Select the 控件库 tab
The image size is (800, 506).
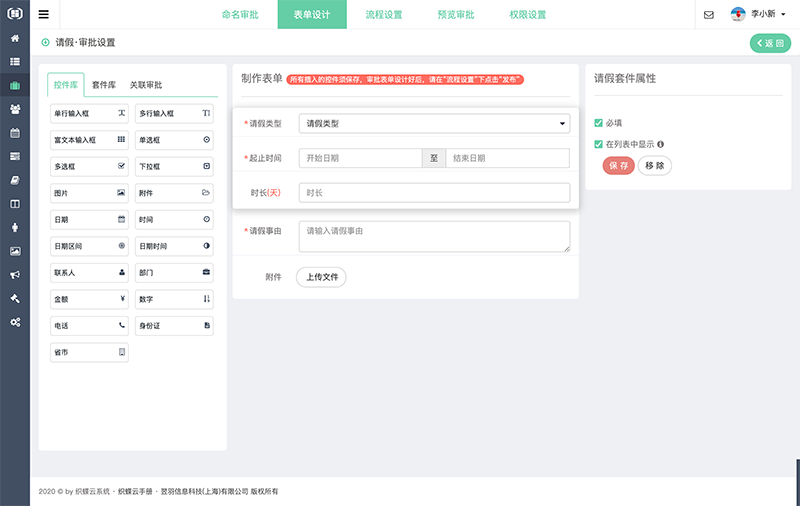coord(66,85)
